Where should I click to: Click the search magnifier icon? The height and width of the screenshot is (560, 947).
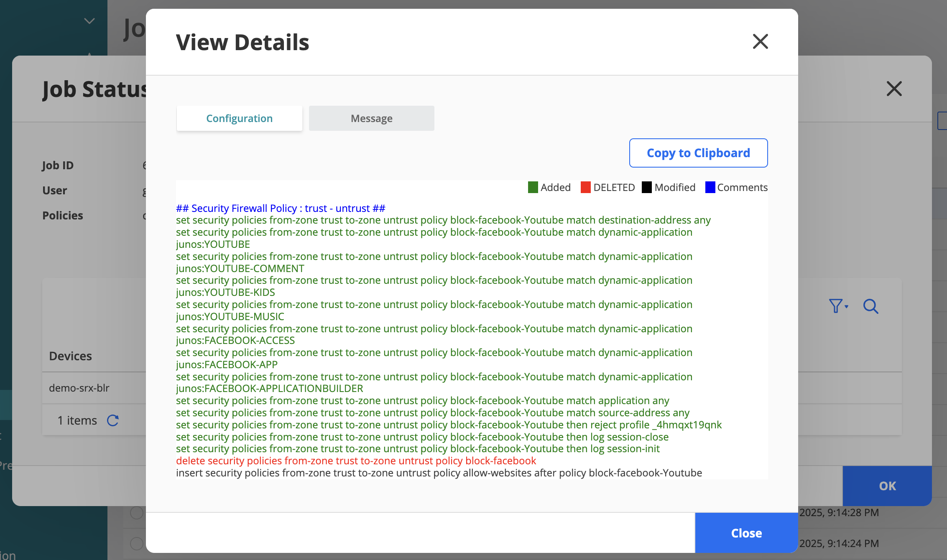870,306
